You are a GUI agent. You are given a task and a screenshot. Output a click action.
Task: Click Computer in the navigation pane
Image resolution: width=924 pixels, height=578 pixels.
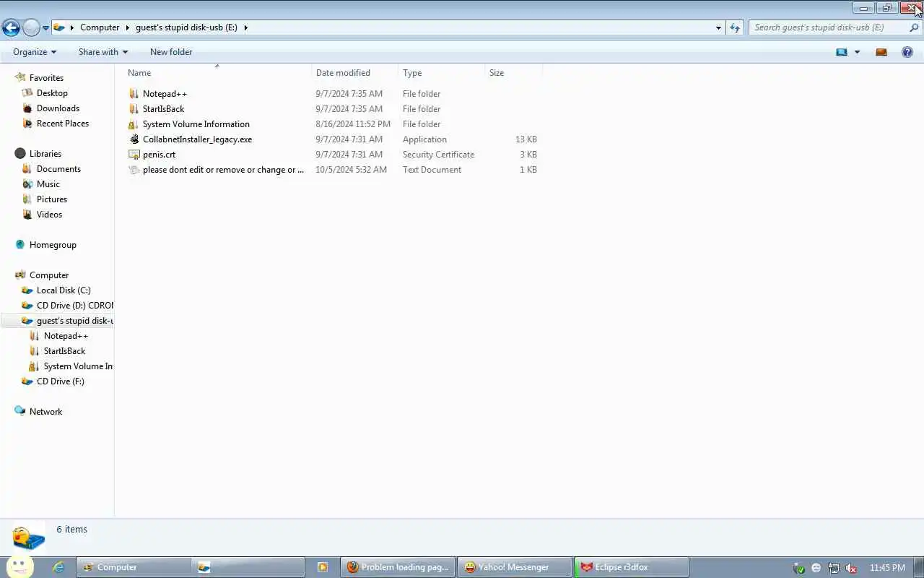[49, 275]
